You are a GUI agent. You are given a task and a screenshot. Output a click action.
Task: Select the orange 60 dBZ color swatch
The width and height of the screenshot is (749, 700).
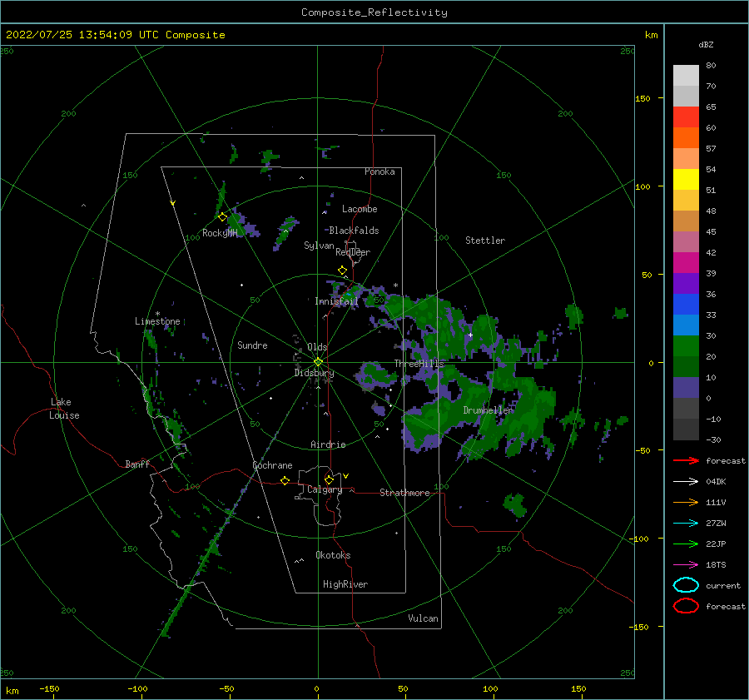686,137
